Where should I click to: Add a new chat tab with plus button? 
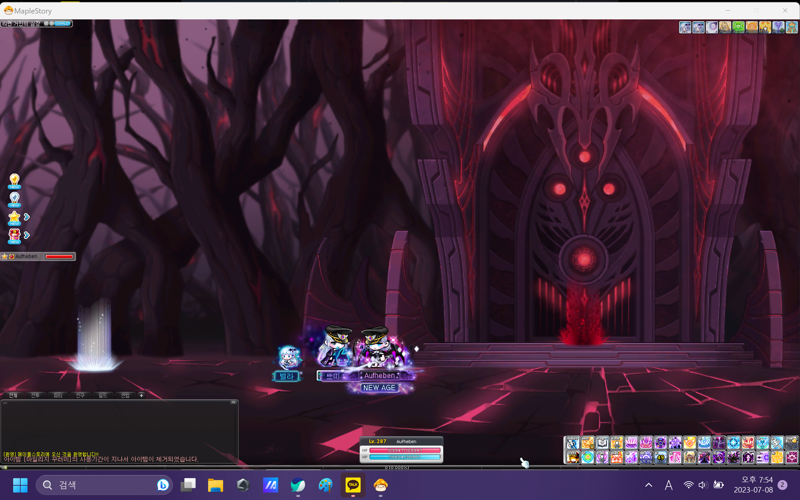(x=141, y=395)
